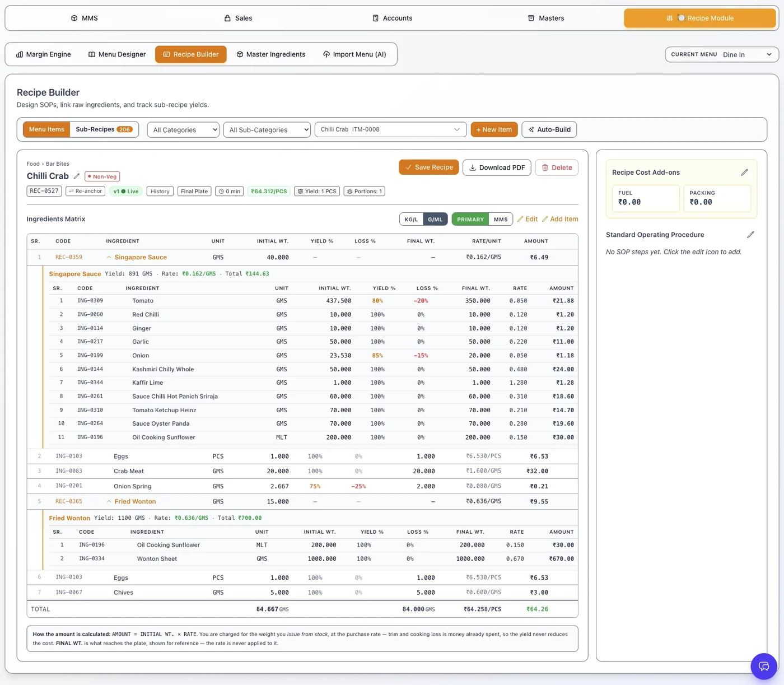Click the REC-0359 code link
This screenshot has height=685, width=784.
(x=69, y=257)
